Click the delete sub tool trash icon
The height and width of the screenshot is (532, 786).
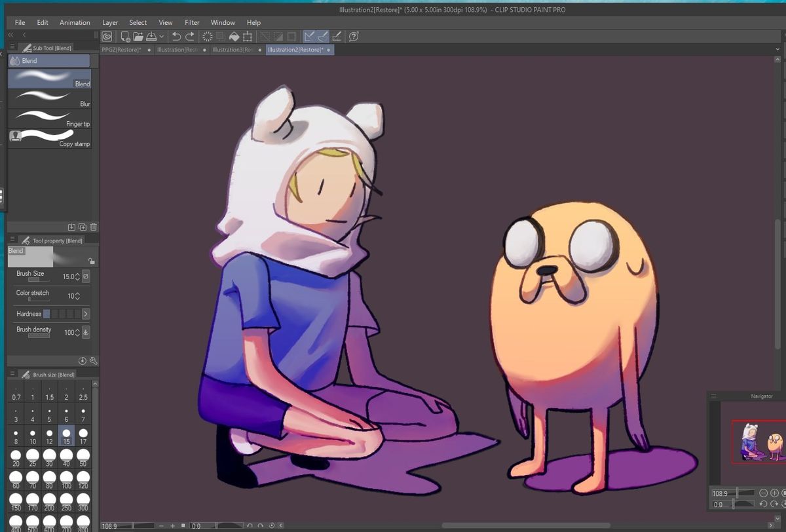(94, 227)
